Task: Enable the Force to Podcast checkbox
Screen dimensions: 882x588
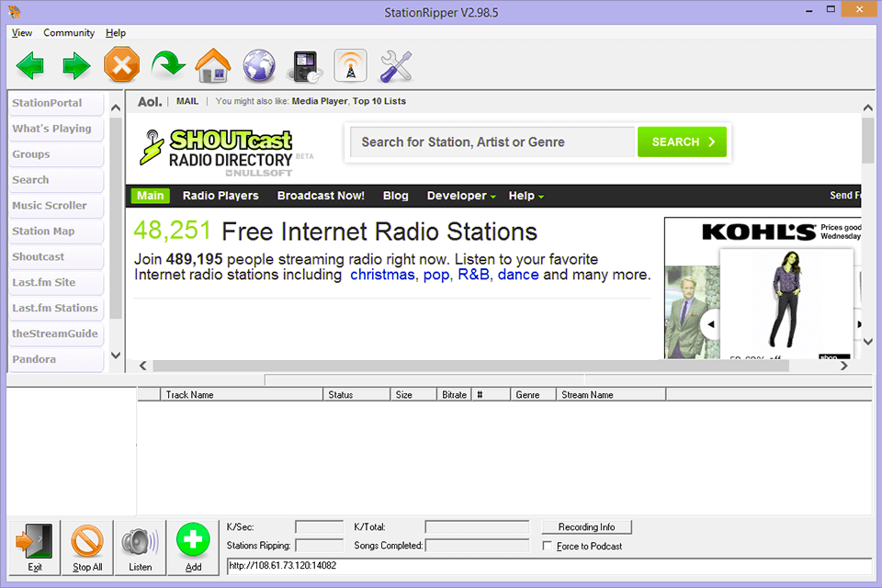Action: click(548, 546)
